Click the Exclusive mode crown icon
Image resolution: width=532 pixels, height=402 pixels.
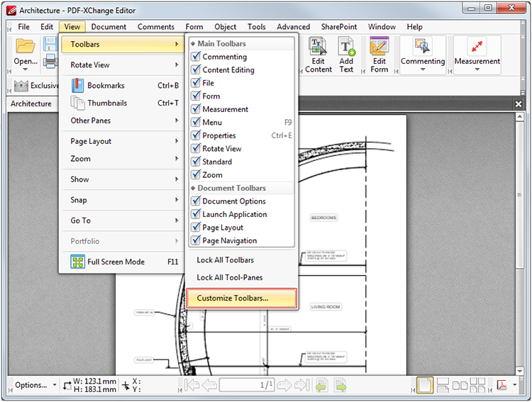point(21,86)
